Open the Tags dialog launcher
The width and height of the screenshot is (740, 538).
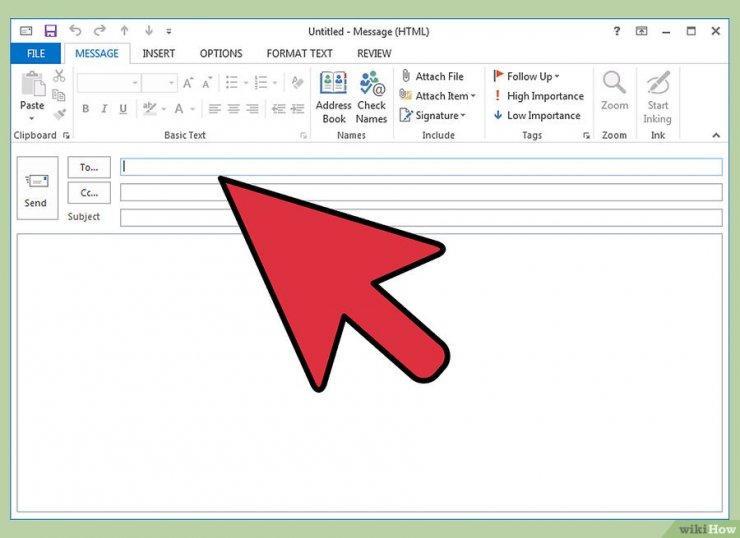click(x=586, y=135)
